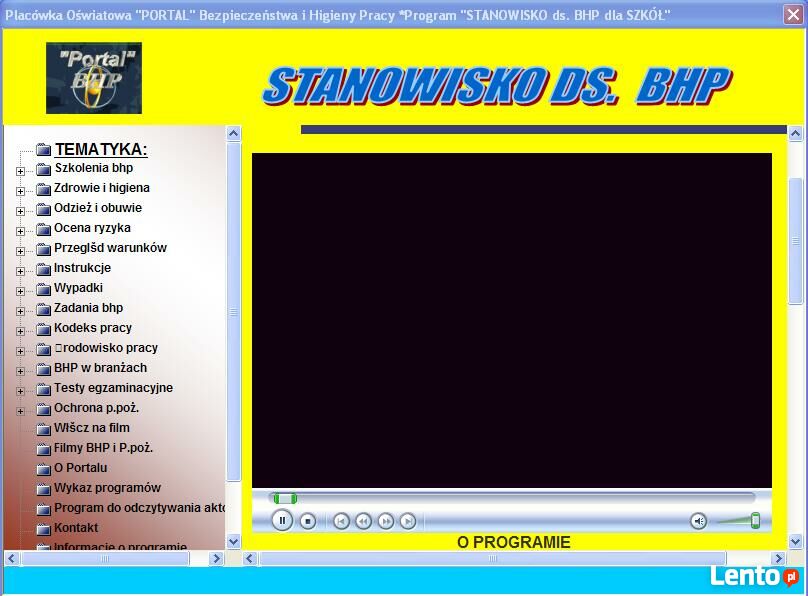The width and height of the screenshot is (808, 596).
Task: Select Program do odczytywania entry
Action: (140, 508)
